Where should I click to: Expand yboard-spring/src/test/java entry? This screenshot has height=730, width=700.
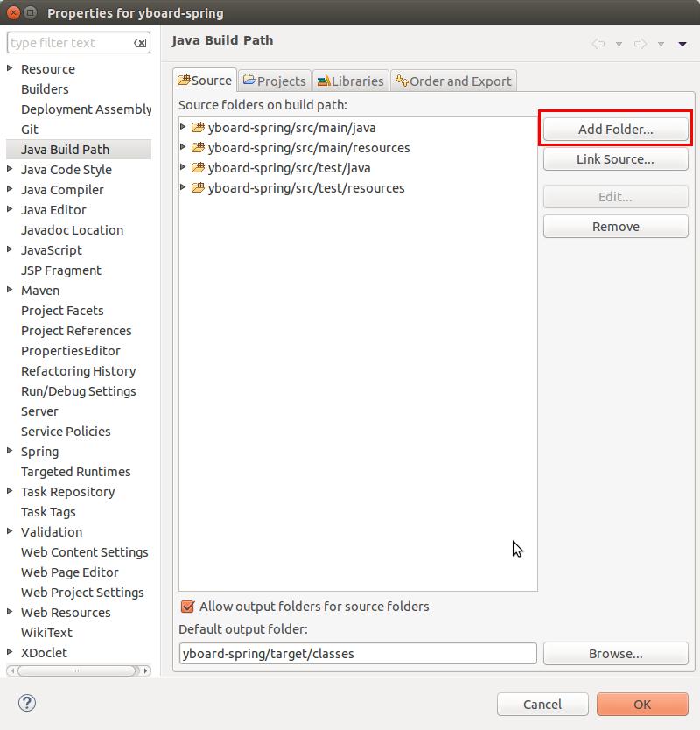[183, 166]
